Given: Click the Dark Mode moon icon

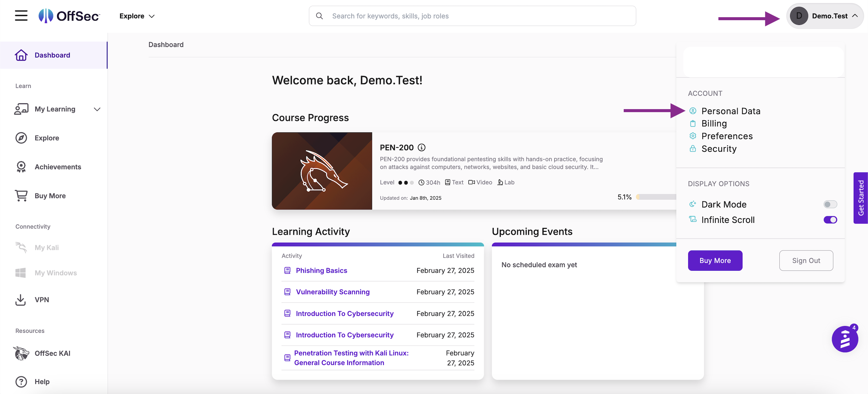Looking at the screenshot, I should (693, 204).
